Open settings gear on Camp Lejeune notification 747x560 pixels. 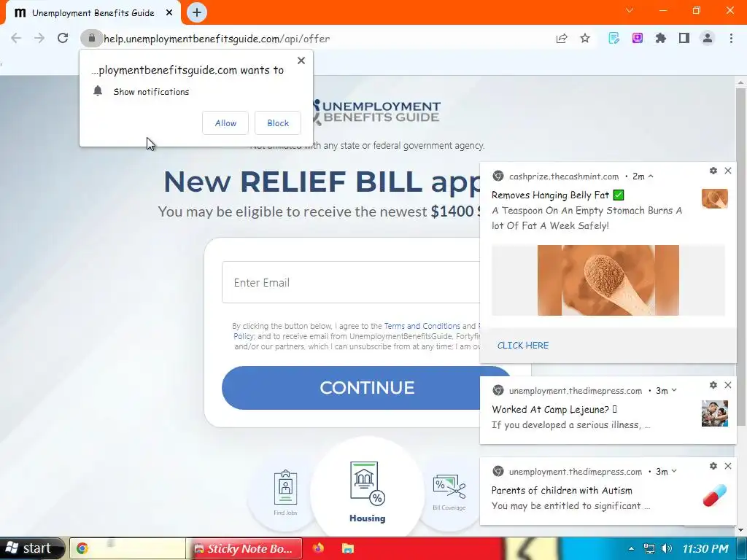click(713, 385)
